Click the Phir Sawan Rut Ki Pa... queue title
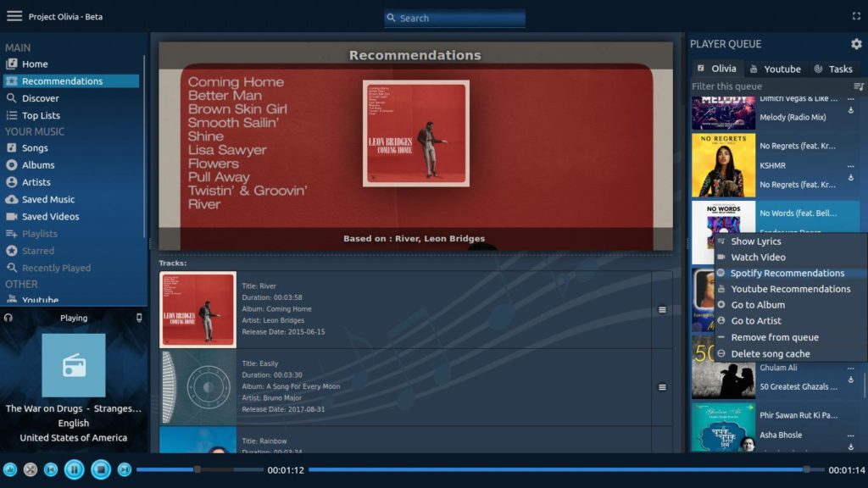This screenshot has height=488, width=868. point(798,415)
